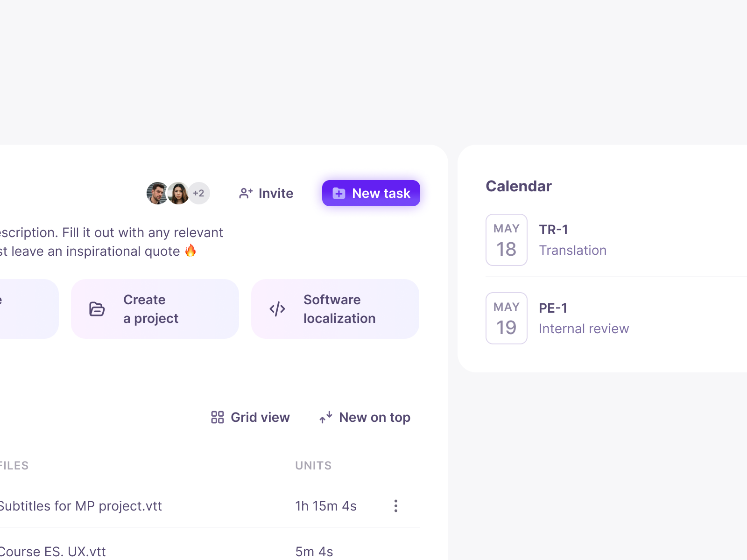Click the first collaborator avatar
This screenshot has width=747, height=560.
pos(156,193)
